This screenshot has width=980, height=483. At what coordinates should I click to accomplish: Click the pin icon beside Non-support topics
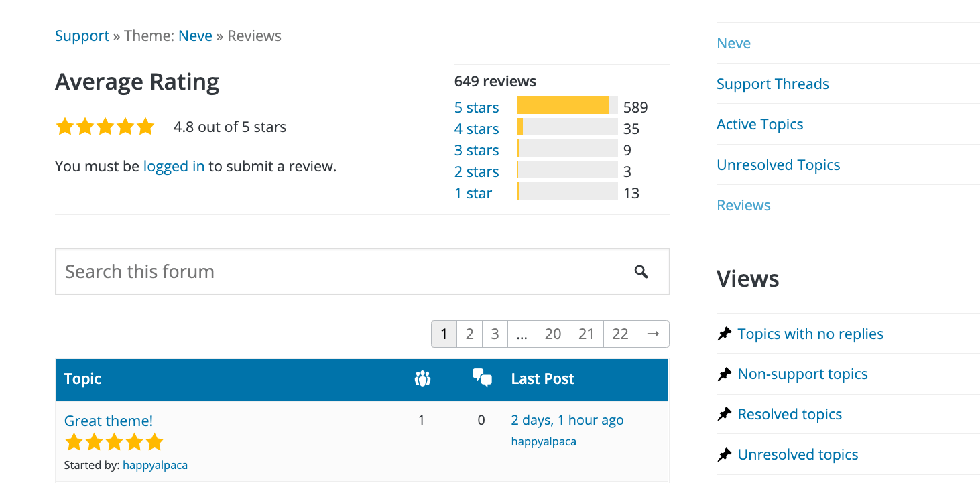725,373
